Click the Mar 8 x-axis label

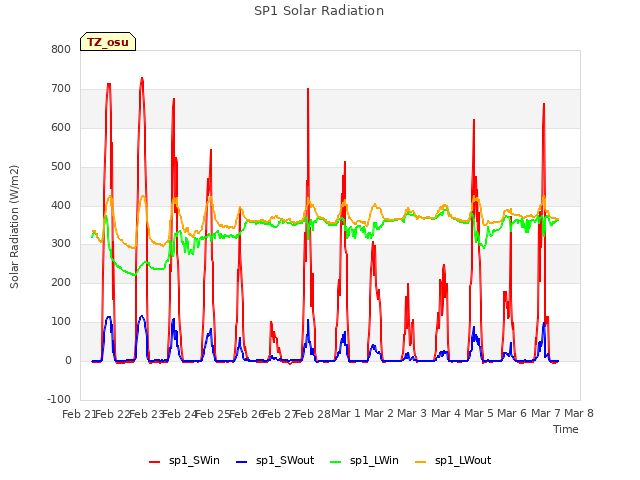pos(579,413)
